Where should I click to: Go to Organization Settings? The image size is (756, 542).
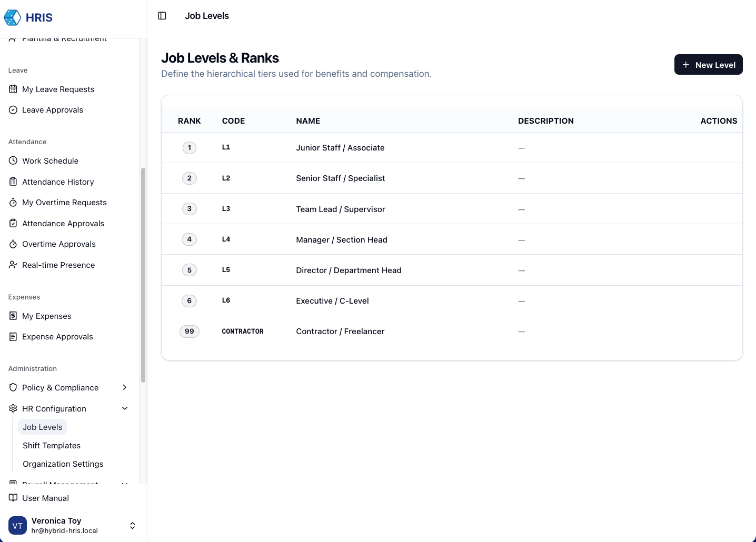click(x=63, y=464)
